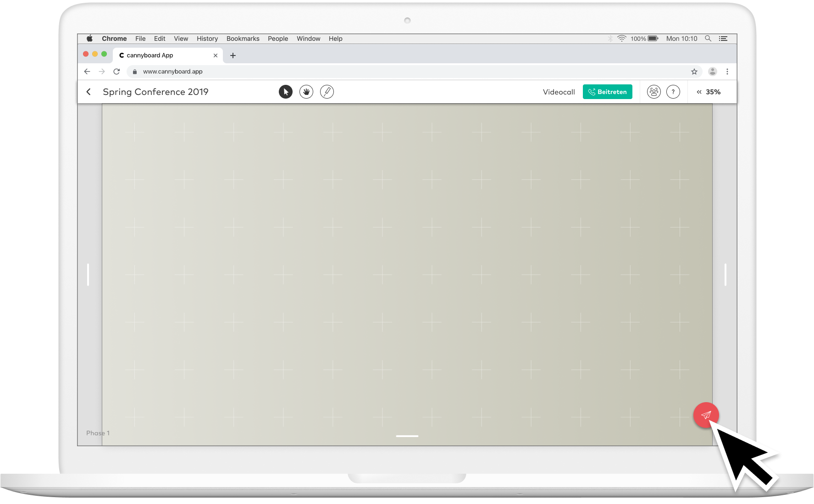Click the Videocall label
This screenshot has width=814, height=504.
pyautogui.click(x=559, y=92)
